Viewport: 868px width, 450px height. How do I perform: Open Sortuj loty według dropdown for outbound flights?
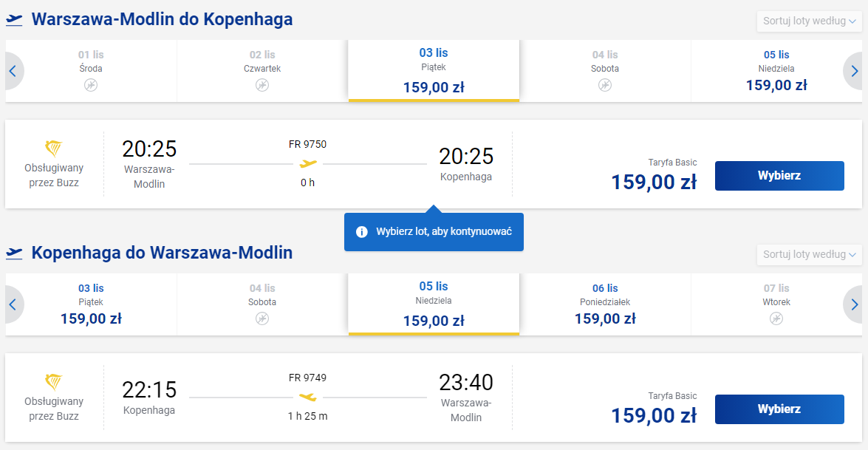(x=810, y=21)
